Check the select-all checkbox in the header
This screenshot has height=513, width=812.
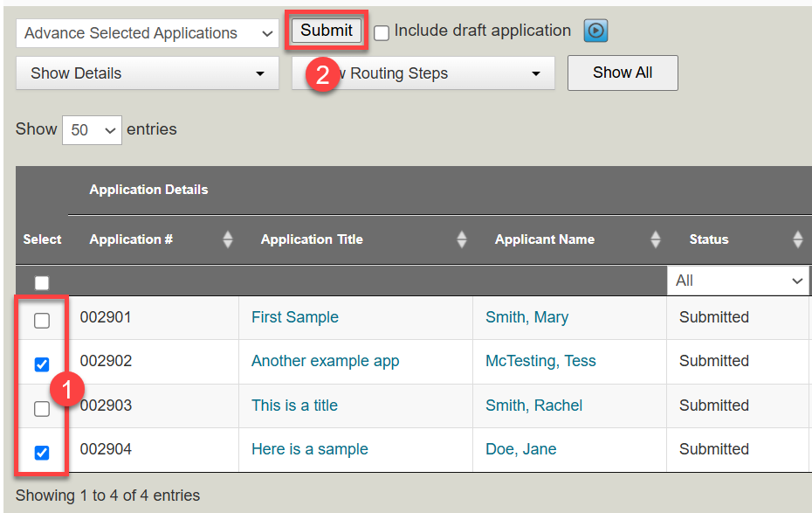coord(41,281)
